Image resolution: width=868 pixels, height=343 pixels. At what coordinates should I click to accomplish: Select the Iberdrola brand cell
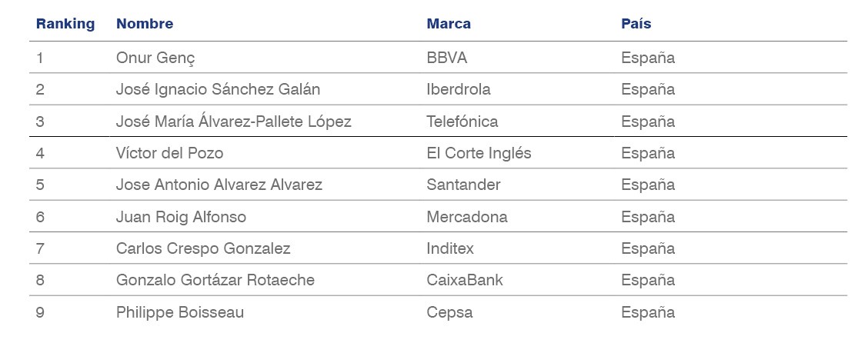pos(459,89)
